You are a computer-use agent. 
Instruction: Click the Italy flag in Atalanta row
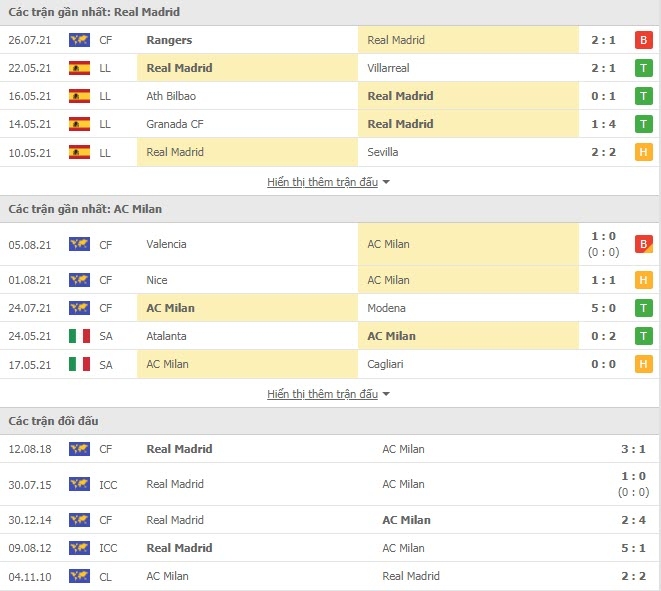pyautogui.click(x=79, y=336)
